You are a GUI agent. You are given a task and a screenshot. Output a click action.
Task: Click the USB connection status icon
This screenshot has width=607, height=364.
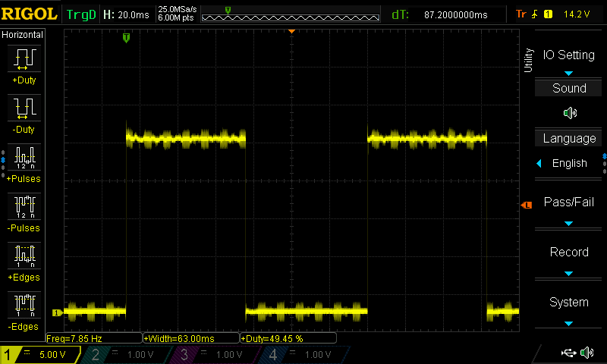tap(568, 353)
